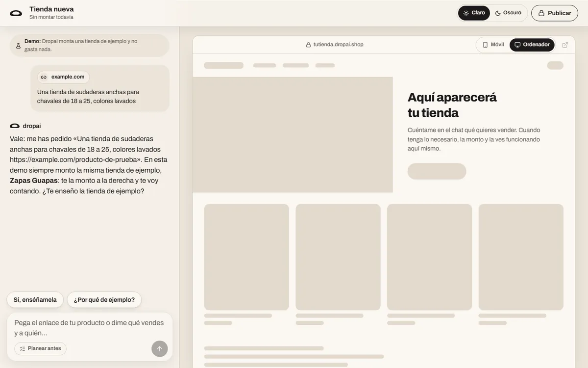This screenshot has height=368, width=588.
Task: Click the ¿Por qué de ejemplo? suggestion
Action: (x=104, y=300)
